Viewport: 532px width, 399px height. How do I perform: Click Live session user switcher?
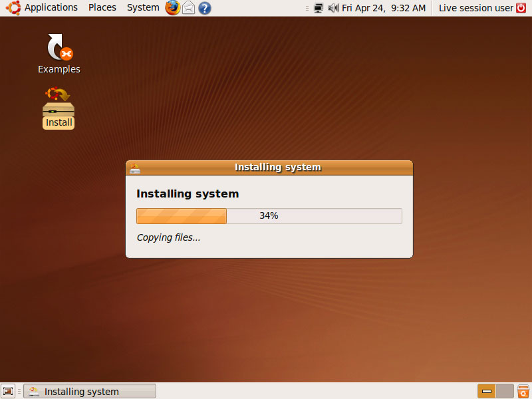click(475, 8)
